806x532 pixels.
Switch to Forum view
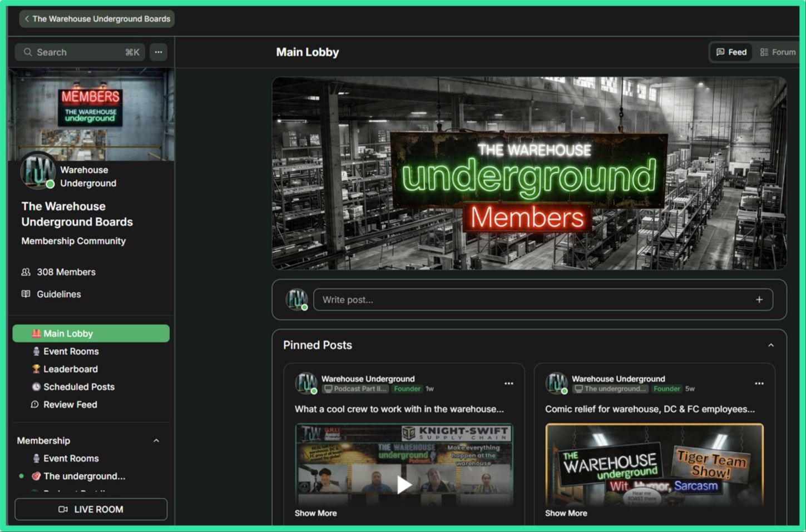pos(778,52)
